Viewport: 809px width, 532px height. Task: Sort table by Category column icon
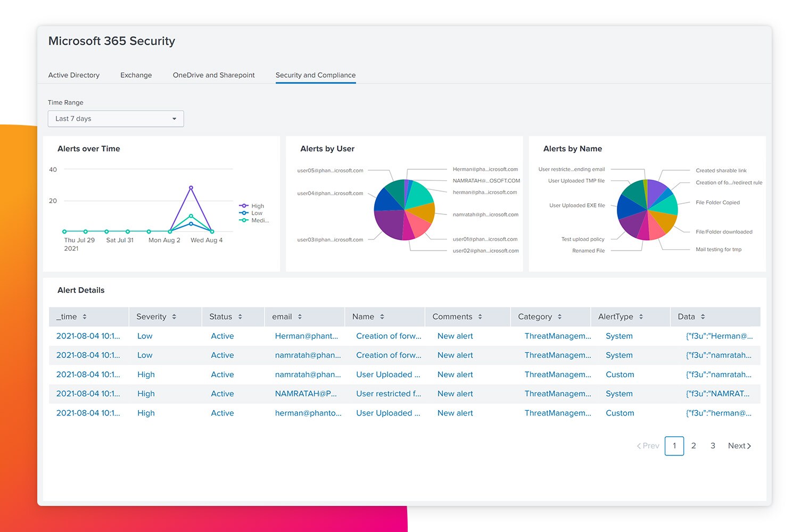559,317
